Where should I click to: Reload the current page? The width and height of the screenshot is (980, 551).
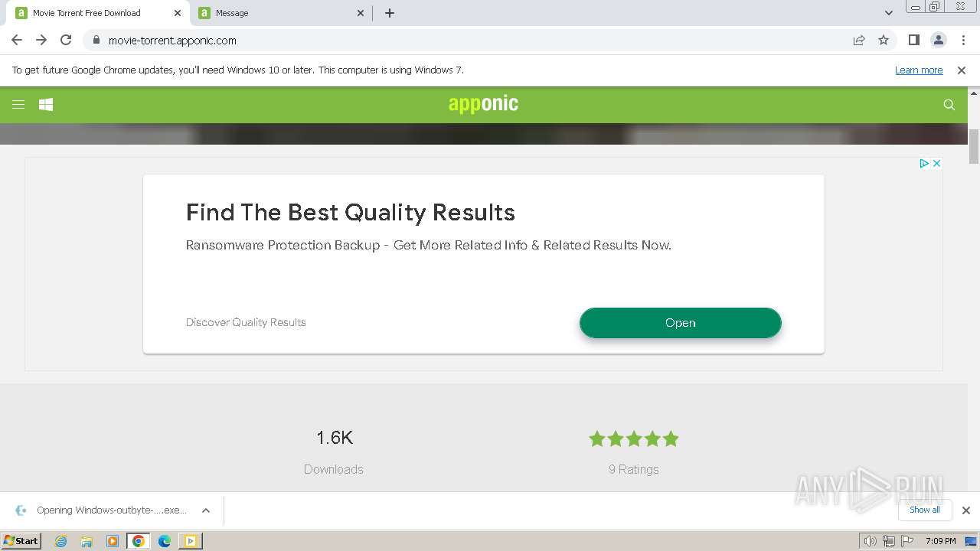[x=66, y=41]
